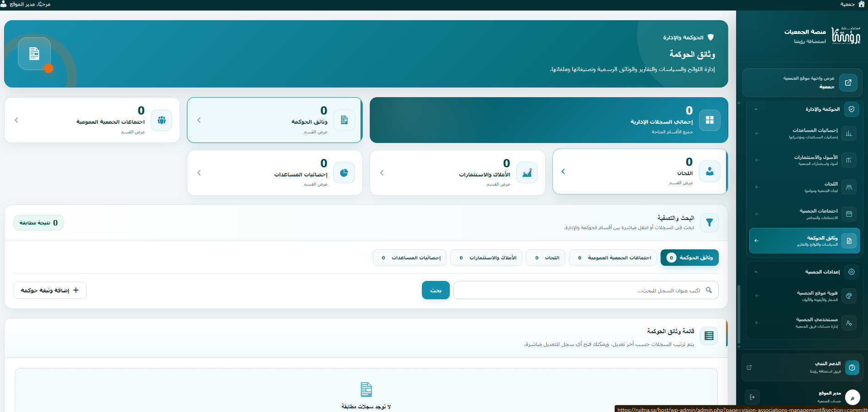Click the document icon in the page header banner

[x=34, y=54]
